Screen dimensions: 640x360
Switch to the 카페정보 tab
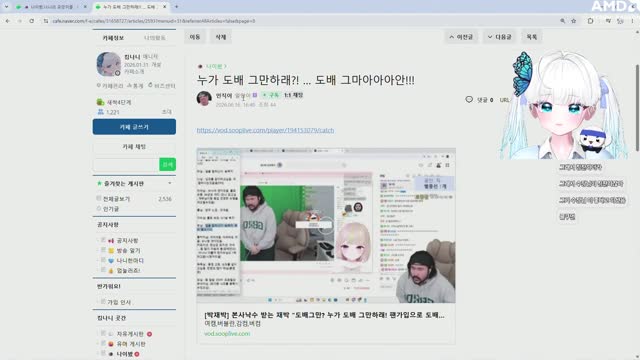pos(113,38)
